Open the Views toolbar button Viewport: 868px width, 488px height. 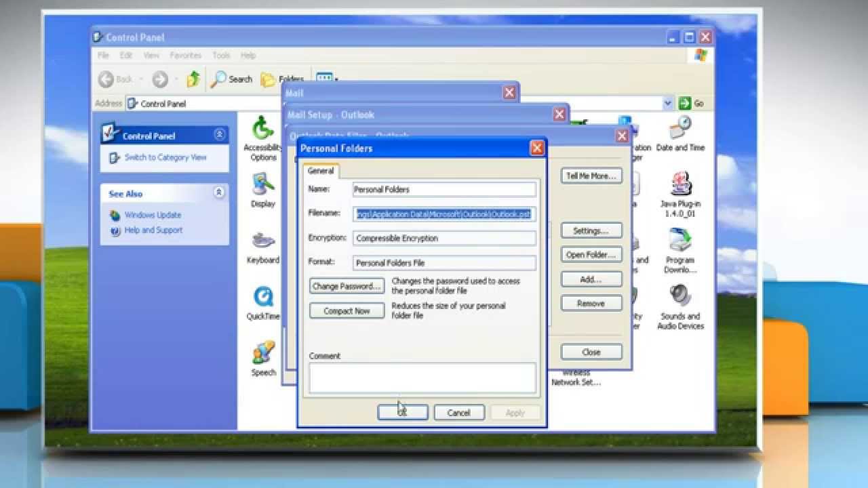pyautogui.click(x=327, y=78)
